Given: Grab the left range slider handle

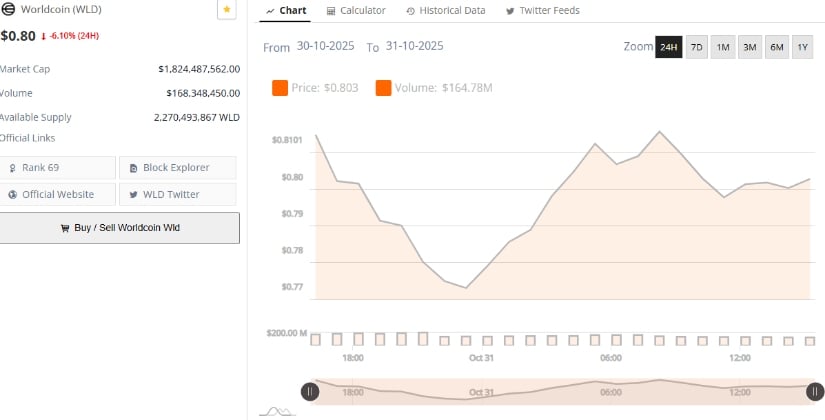Looking at the screenshot, I should tap(310, 392).
